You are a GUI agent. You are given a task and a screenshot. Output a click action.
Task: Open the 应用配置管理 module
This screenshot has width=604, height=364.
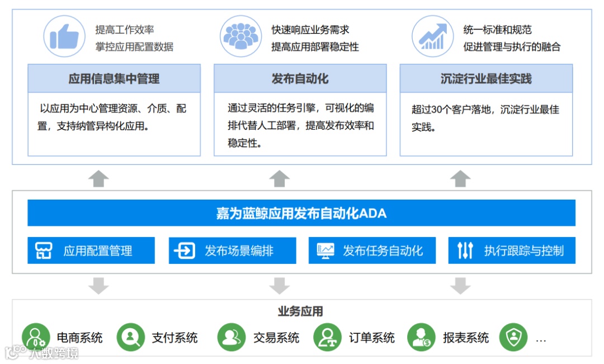coord(91,250)
